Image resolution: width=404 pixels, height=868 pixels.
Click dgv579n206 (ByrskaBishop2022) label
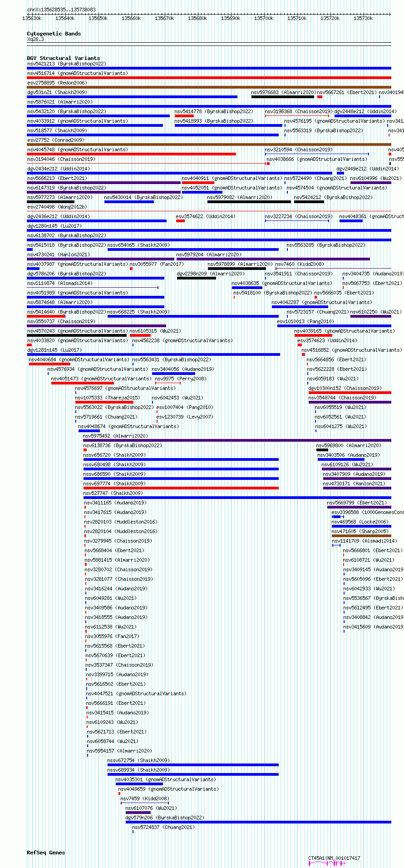tap(165, 818)
